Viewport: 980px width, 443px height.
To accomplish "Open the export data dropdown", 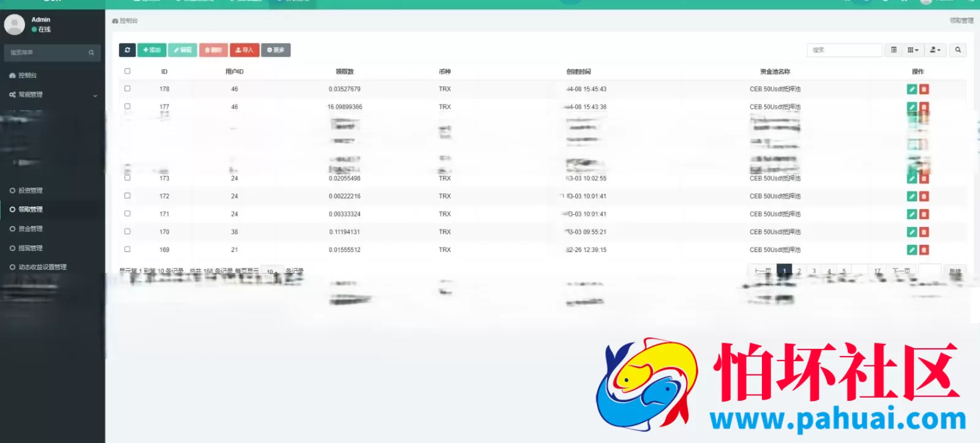I will click(935, 50).
